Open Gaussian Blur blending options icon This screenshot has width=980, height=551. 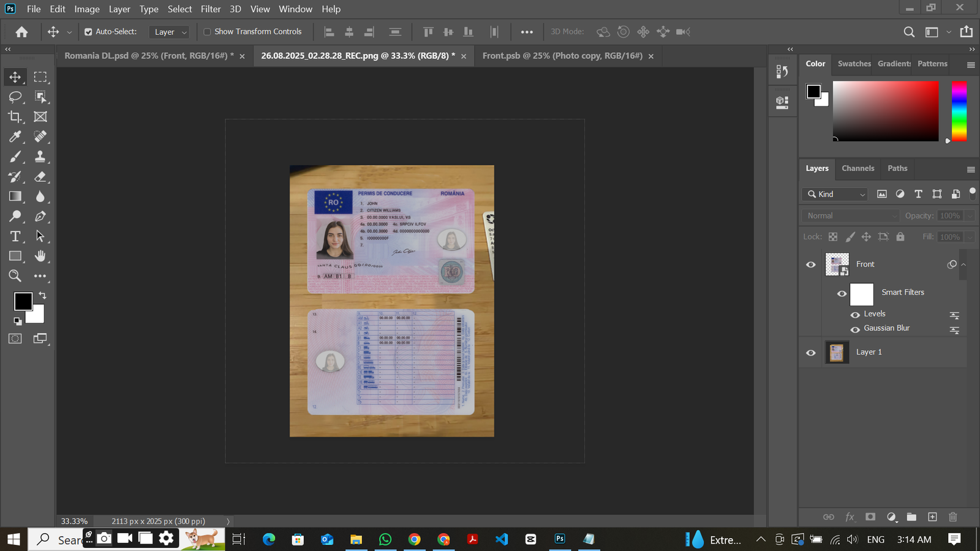954,330
